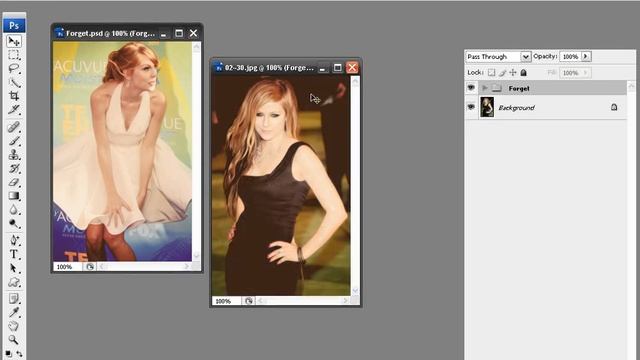Image resolution: width=640 pixels, height=360 pixels.
Task: Click layers panel scrollbar up arrow
Action: tap(631, 86)
